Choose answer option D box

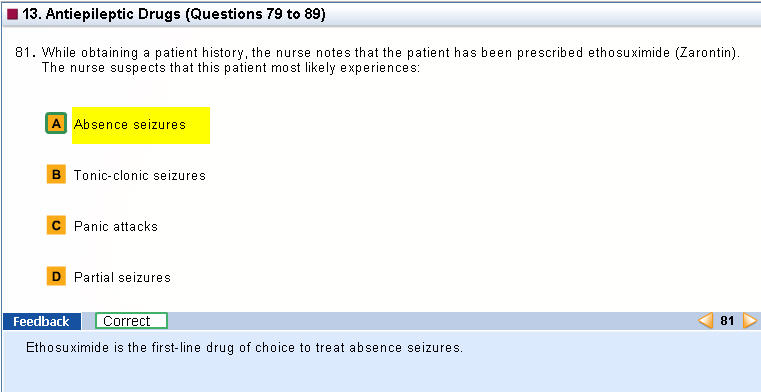click(x=56, y=277)
